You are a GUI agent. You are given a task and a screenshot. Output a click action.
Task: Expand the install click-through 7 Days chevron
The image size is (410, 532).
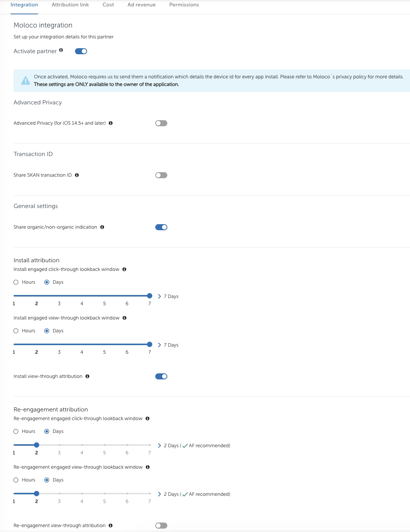click(159, 297)
